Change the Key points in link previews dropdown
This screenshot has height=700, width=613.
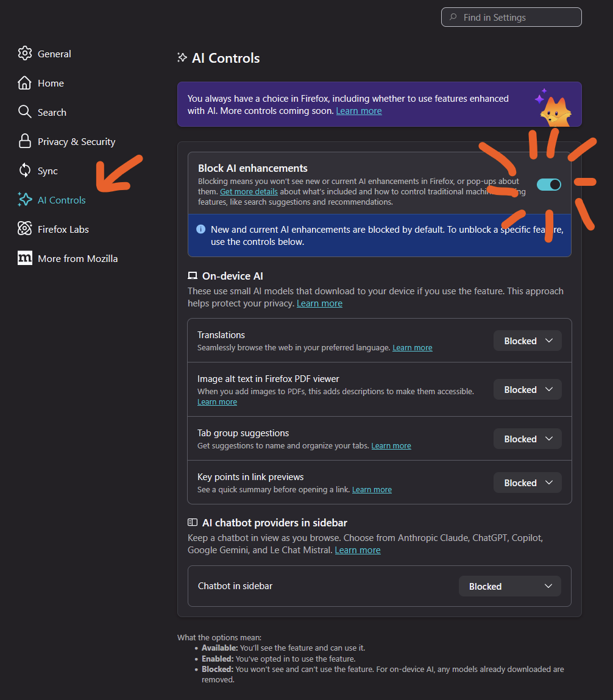(527, 483)
